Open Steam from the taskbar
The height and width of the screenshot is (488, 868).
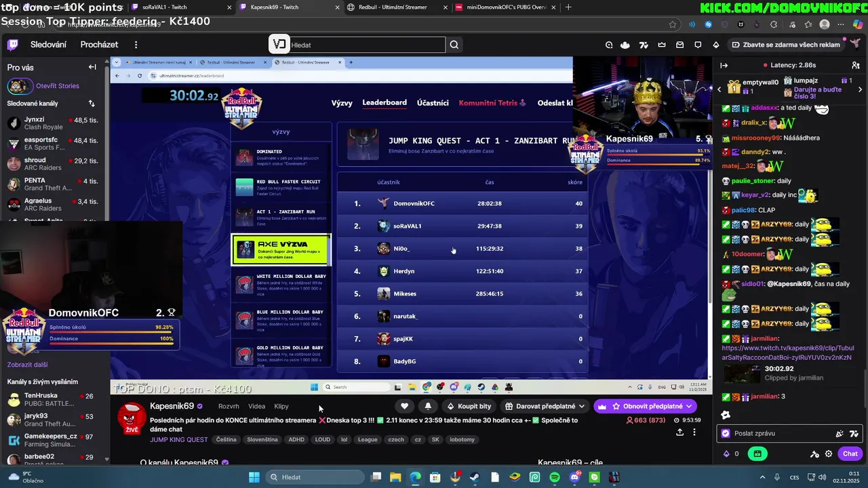(474, 477)
